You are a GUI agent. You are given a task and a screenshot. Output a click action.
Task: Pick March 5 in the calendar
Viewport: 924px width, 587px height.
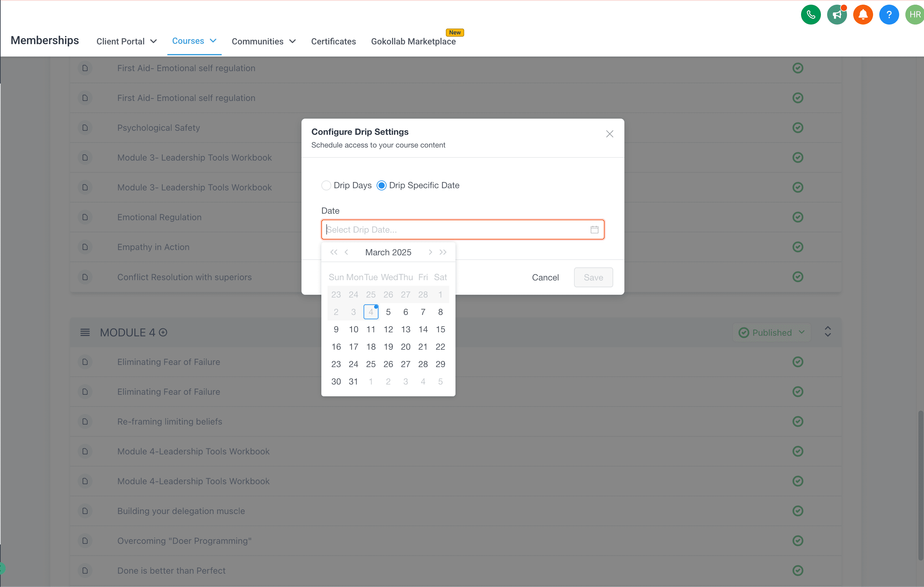388,312
